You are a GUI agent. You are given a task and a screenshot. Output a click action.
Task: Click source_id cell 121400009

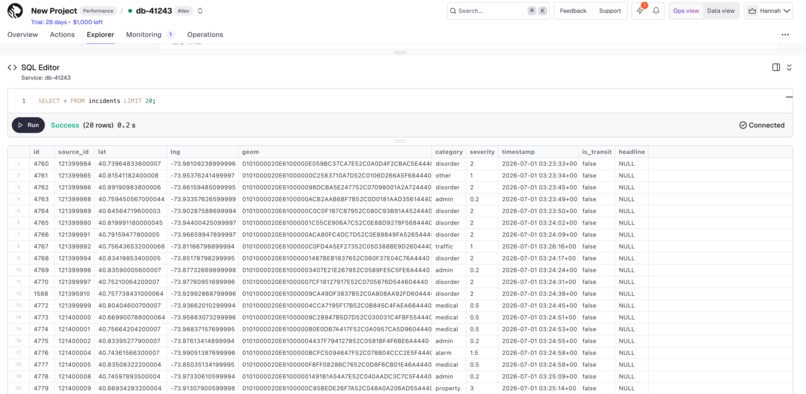coord(74,388)
